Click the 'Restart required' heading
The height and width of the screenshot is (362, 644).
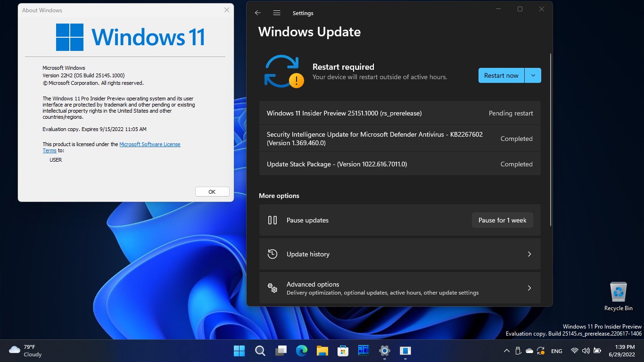[x=343, y=67]
